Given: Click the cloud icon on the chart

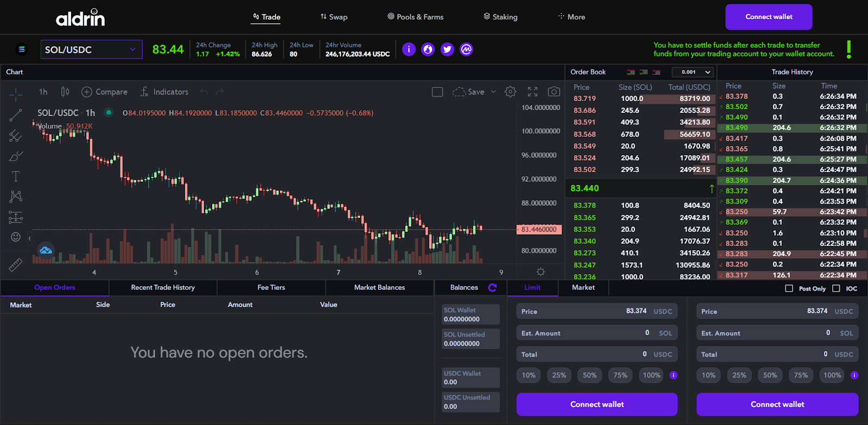Looking at the screenshot, I should (46, 250).
